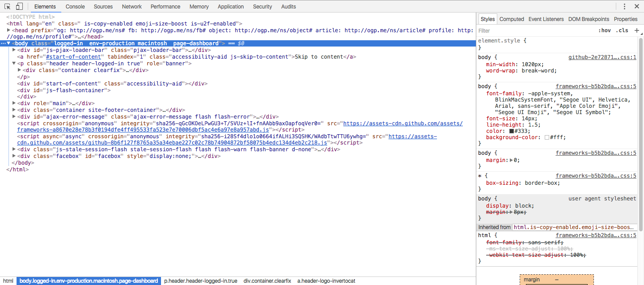Select div.container.clearfix breadcrumb
Screen dimensions: 644x285
pos(267,281)
